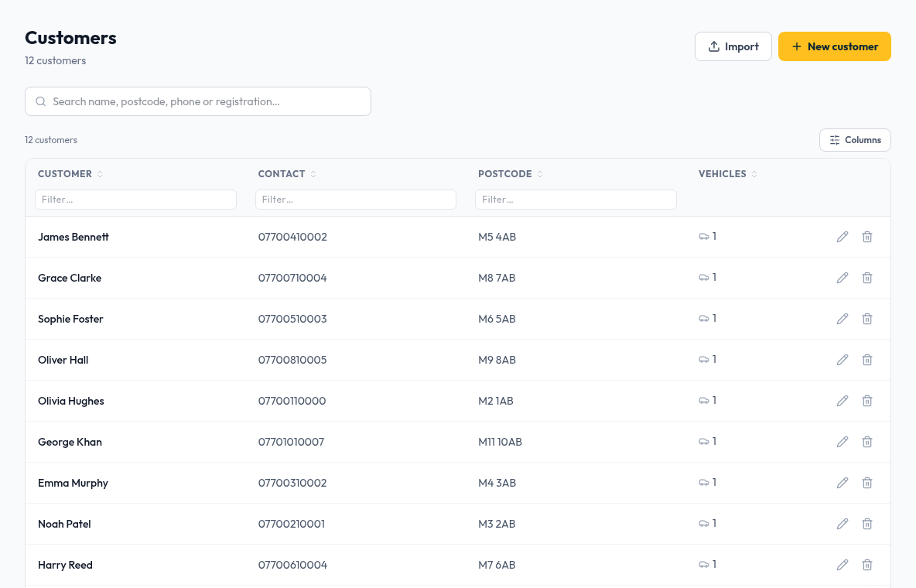Click phone number 07700510003

tap(292, 319)
